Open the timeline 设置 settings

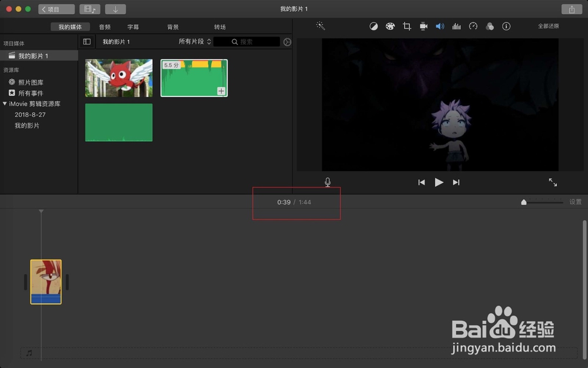575,202
